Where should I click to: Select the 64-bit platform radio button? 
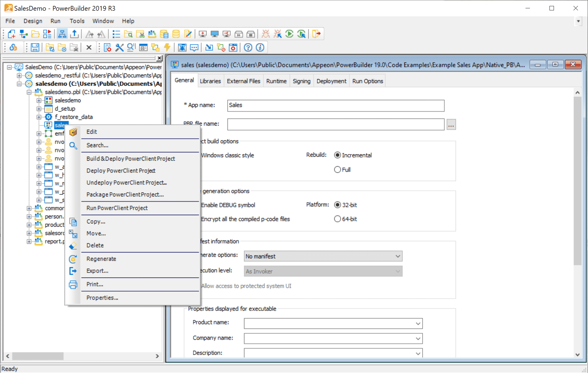[x=337, y=219]
